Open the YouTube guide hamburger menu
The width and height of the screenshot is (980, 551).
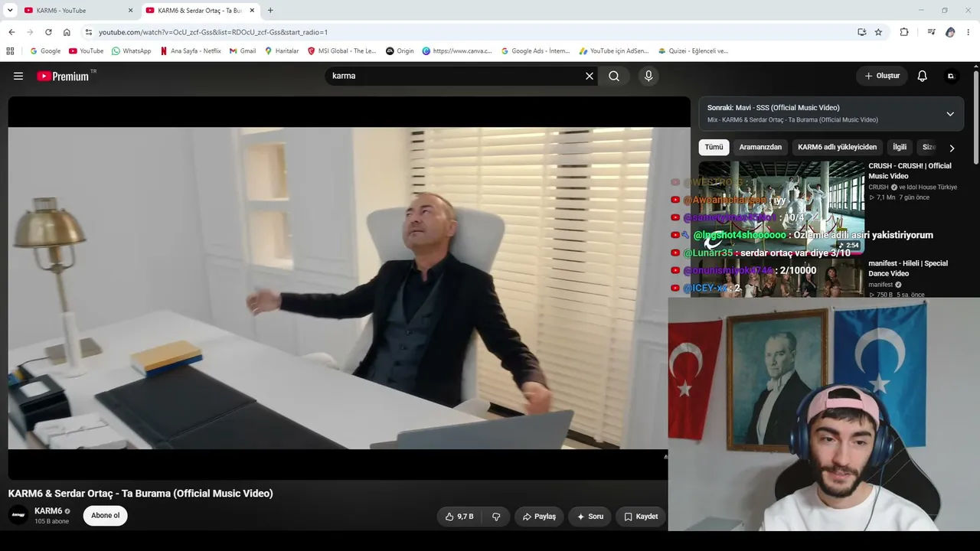point(18,76)
